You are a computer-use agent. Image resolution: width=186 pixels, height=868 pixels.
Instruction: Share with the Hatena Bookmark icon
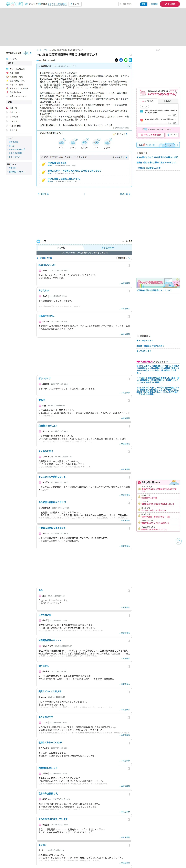tap(130, 60)
